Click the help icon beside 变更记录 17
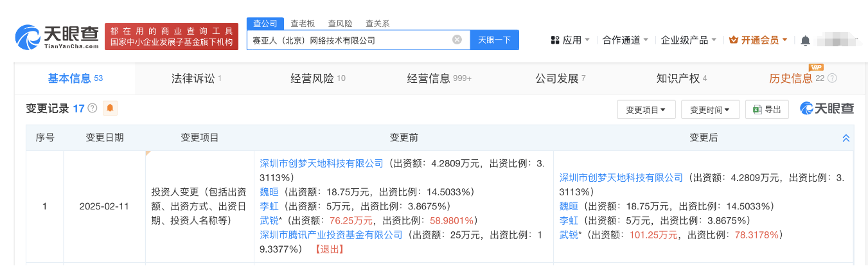This screenshot has height=266, width=868. click(93, 109)
